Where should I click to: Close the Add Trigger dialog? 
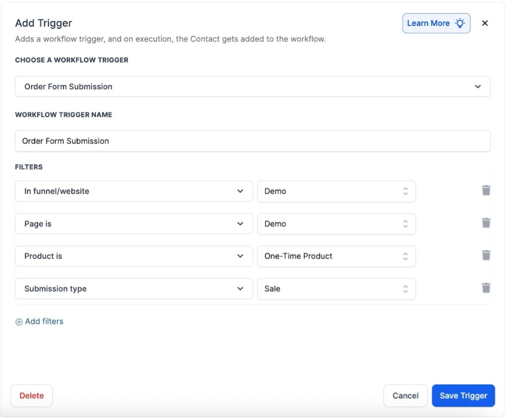click(x=485, y=23)
